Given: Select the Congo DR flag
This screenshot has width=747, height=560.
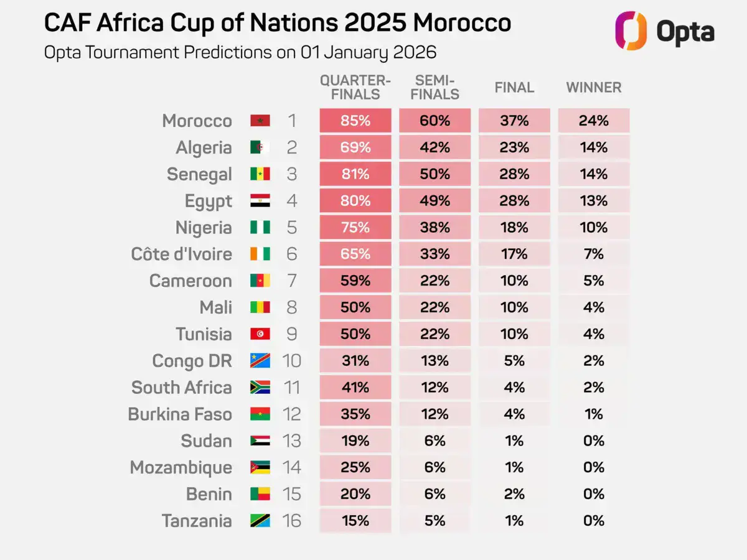Looking at the screenshot, I should pyautogui.click(x=260, y=361).
